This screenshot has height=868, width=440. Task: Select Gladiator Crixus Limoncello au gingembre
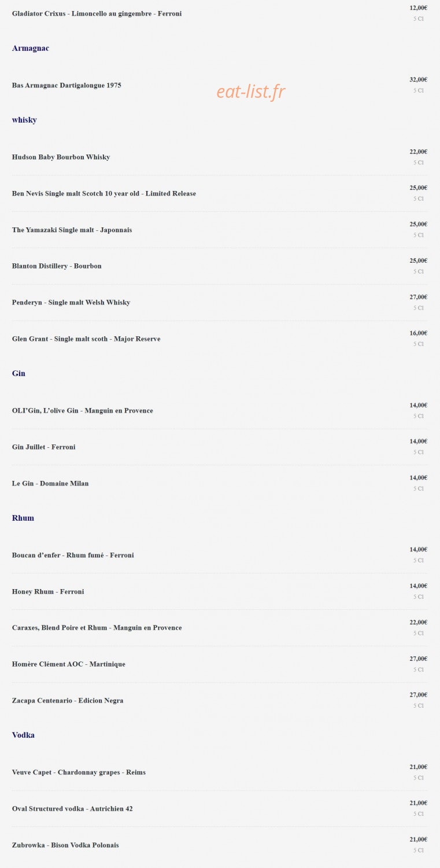[x=97, y=13]
